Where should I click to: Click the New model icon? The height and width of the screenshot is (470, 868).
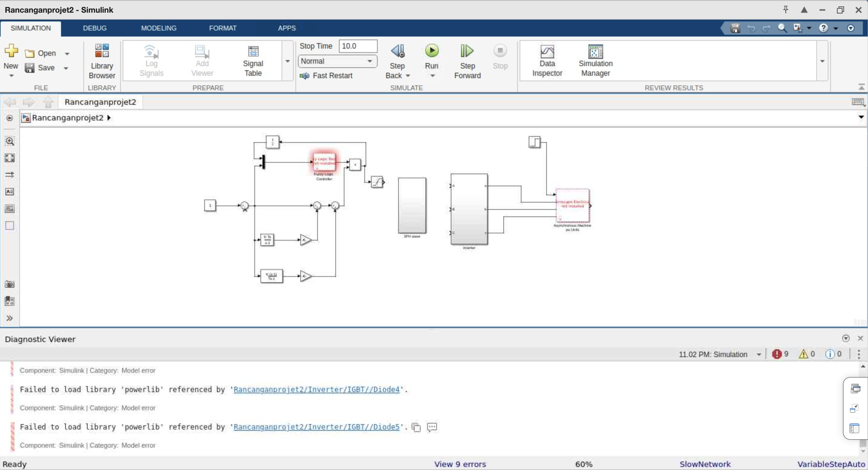(x=11, y=51)
